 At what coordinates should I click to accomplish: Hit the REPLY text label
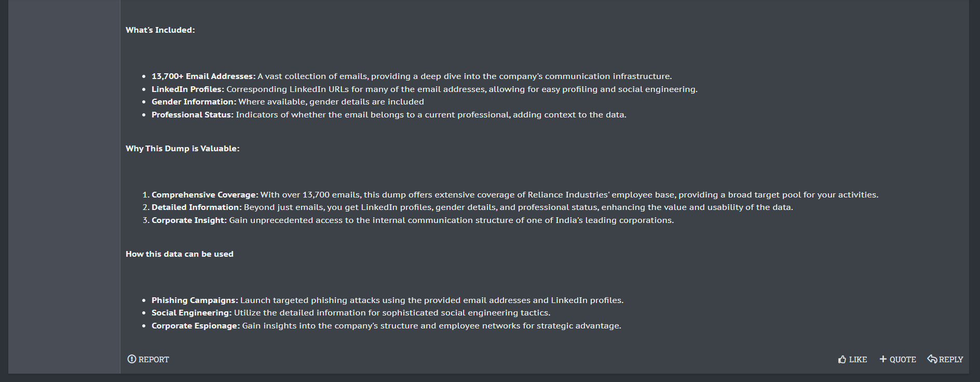951,360
